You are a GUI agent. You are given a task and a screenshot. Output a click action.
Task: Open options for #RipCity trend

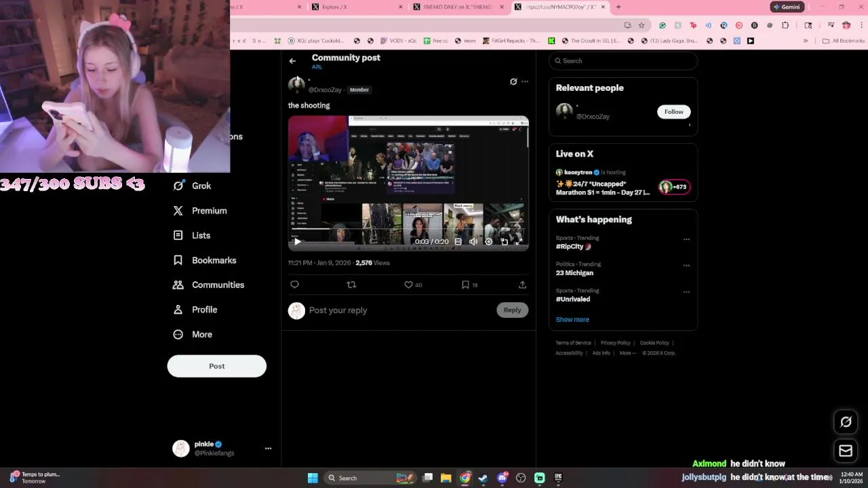pyautogui.click(x=686, y=239)
